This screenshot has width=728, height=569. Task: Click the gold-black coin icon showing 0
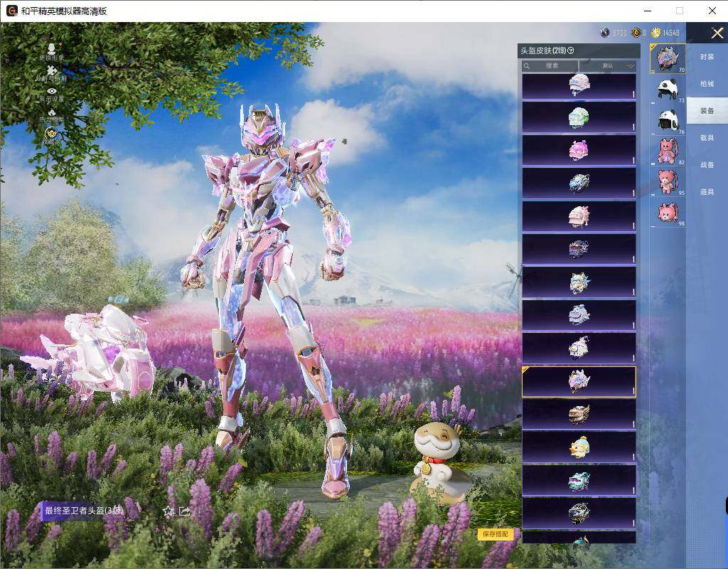point(636,33)
